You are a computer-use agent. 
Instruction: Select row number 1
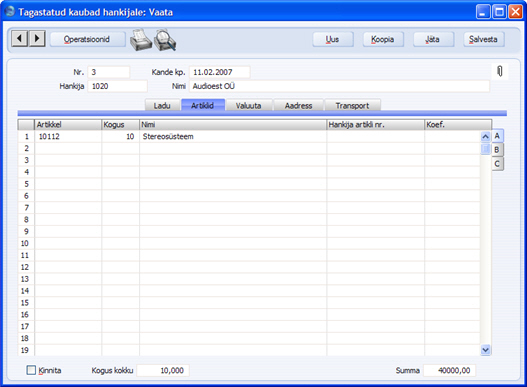coord(26,137)
